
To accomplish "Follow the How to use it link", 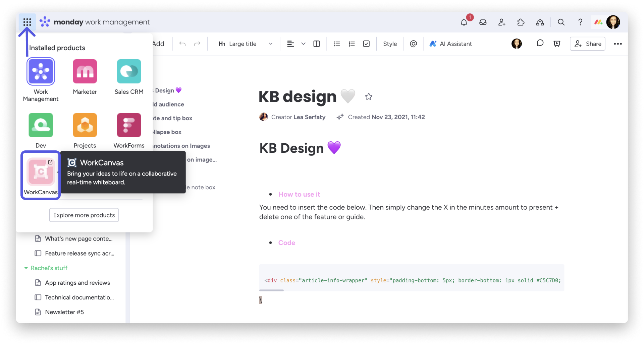I will point(299,194).
